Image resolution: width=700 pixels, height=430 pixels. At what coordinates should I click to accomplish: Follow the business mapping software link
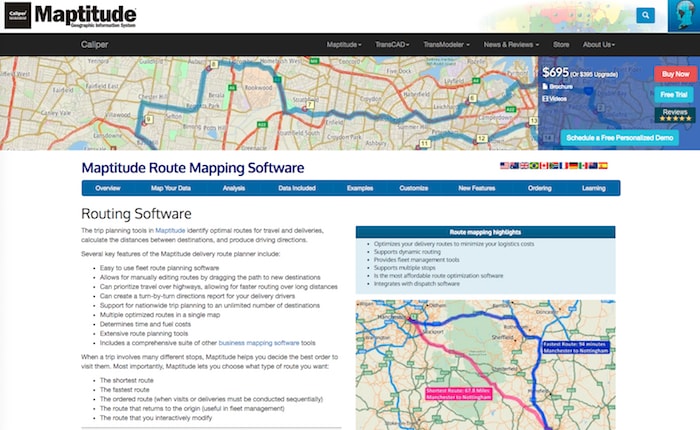259,343
